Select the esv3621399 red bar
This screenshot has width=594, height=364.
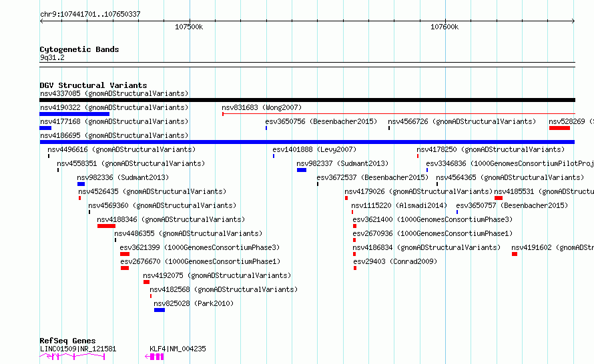click(125, 254)
